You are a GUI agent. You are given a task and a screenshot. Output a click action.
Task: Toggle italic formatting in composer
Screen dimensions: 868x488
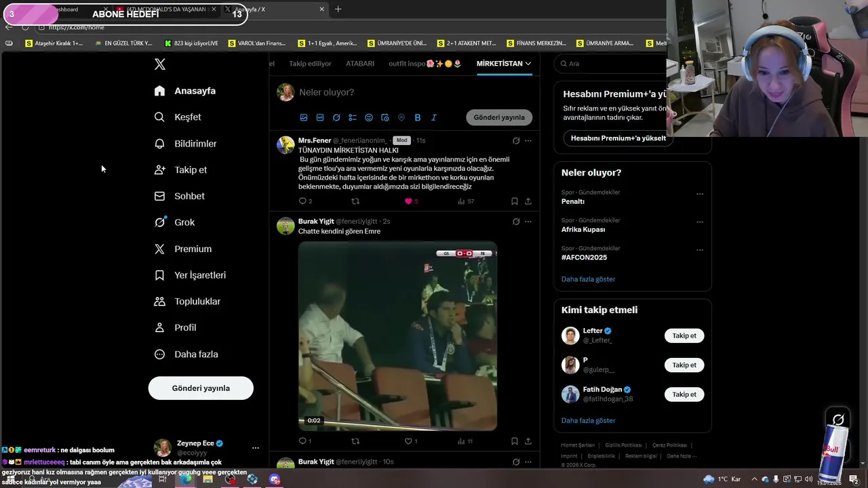(434, 117)
